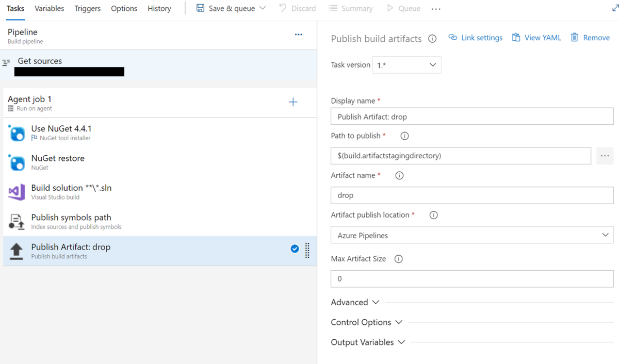Click the Get sources list icon
This screenshot has height=364, width=619.
(6, 62)
